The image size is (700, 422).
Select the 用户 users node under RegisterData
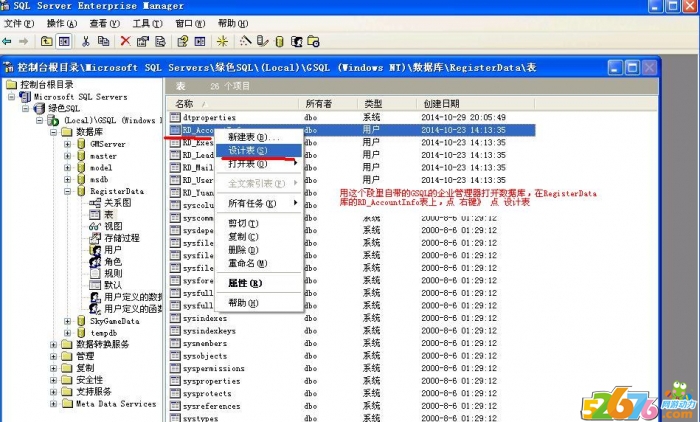(x=112, y=250)
